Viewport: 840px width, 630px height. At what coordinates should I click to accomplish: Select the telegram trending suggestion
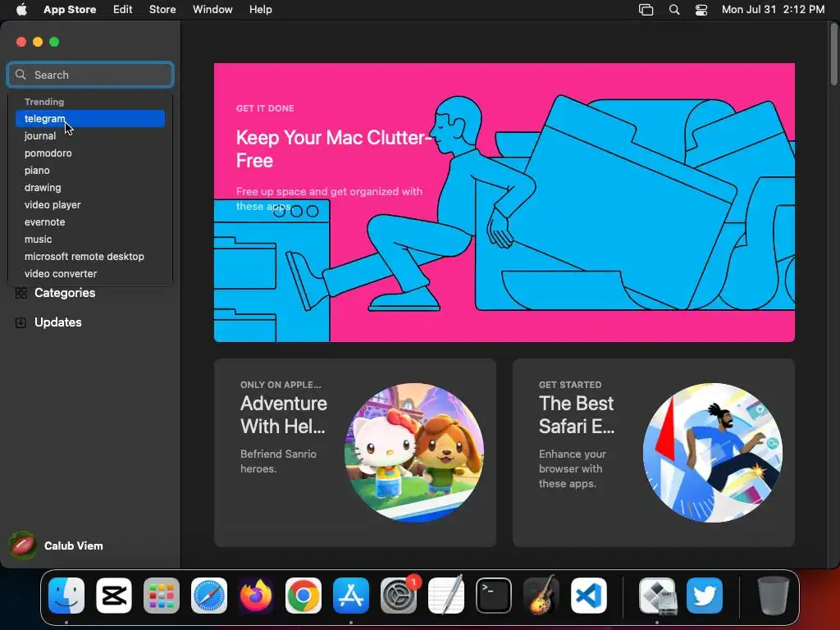coord(90,118)
